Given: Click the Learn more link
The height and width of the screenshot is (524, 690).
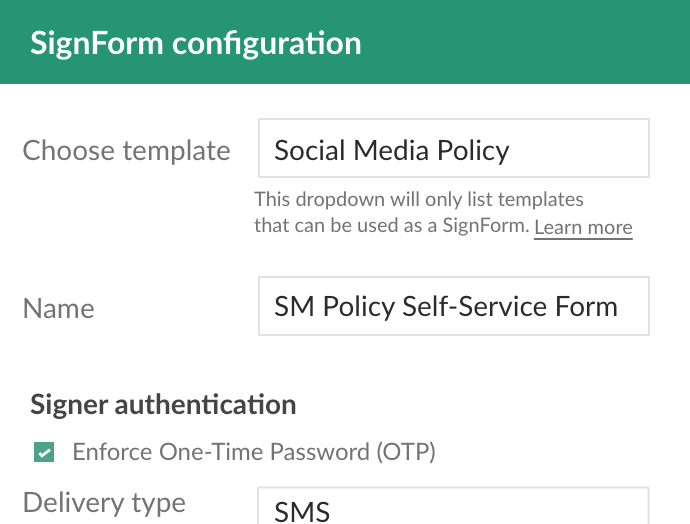Looking at the screenshot, I should [583, 227].
